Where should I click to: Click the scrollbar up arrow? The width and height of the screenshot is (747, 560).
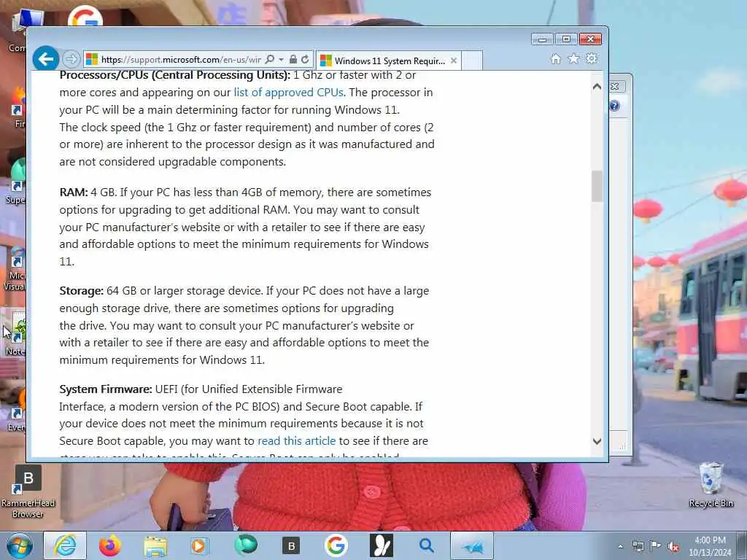click(x=597, y=87)
